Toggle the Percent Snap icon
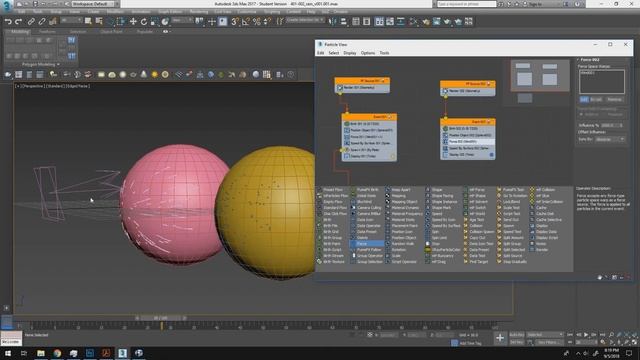 (x=257, y=22)
